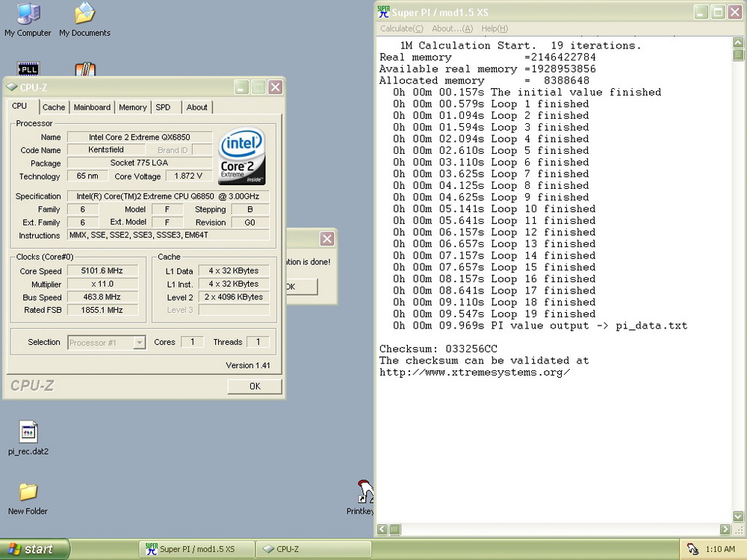Click the Multiplier value x 11.0
The image size is (747, 560).
(x=102, y=284)
